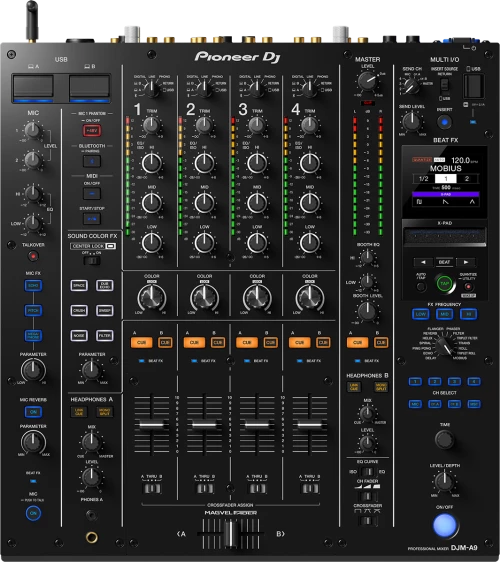Select CH SELECT button 1
Screen dimensions: 500x562
[x=415, y=381]
